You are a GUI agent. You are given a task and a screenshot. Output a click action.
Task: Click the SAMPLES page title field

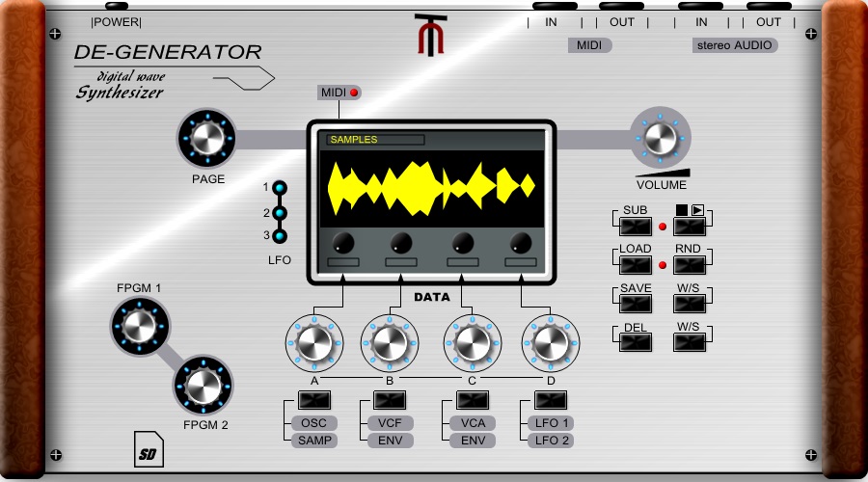coord(375,140)
